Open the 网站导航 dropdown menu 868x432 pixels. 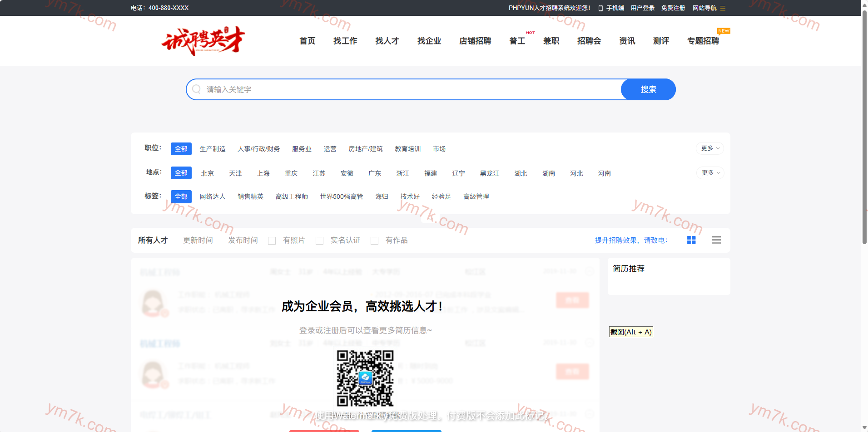pos(704,8)
